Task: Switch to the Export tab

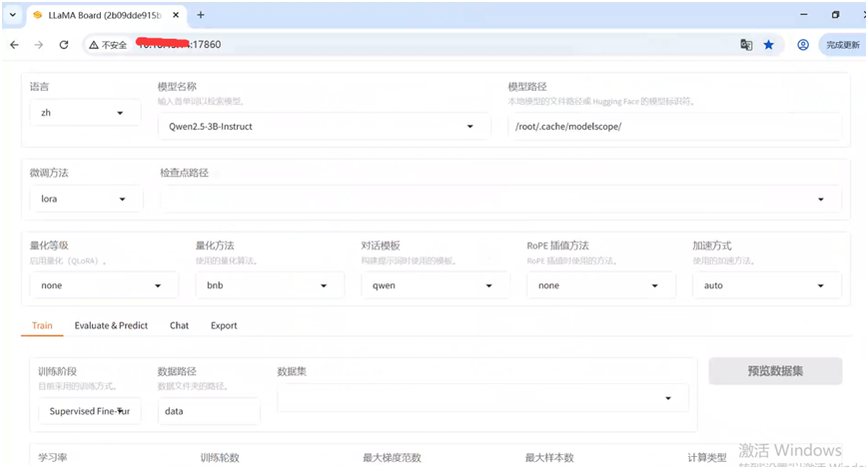Action: pos(224,325)
